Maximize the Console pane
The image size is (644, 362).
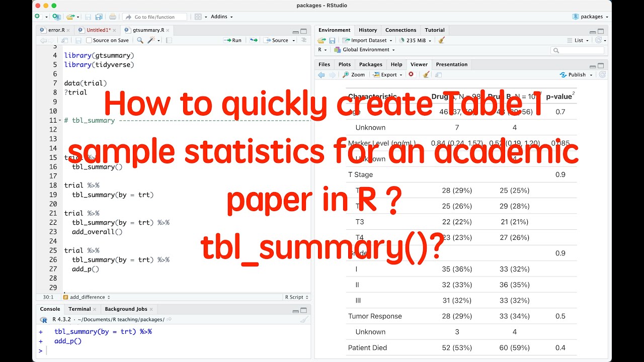[x=303, y=310]
